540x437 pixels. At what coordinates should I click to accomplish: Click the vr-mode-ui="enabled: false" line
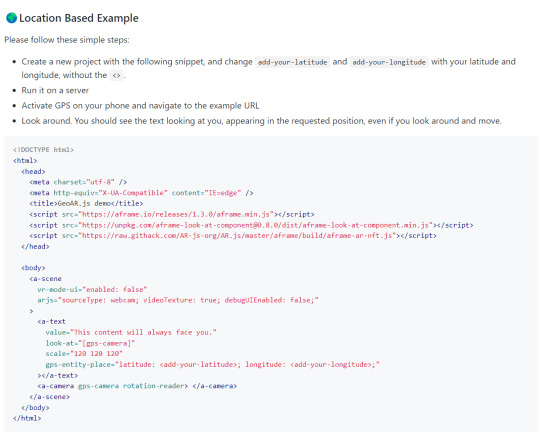click(92, 290)
